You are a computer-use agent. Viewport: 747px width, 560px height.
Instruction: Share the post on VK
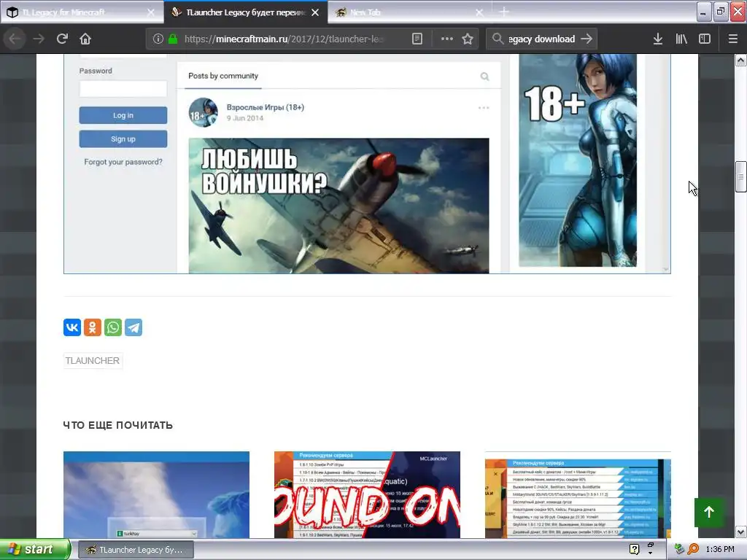tap(72, 327)
